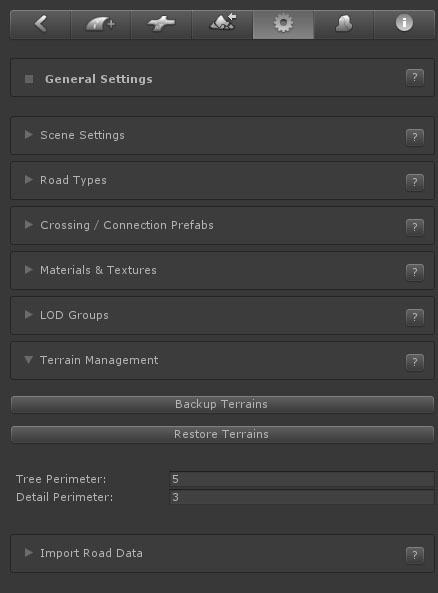Image resolution: width=438 pixels, height=593 pixels.
Task: Select the terrain shape silhouette icon
Action: pos(344,24)
